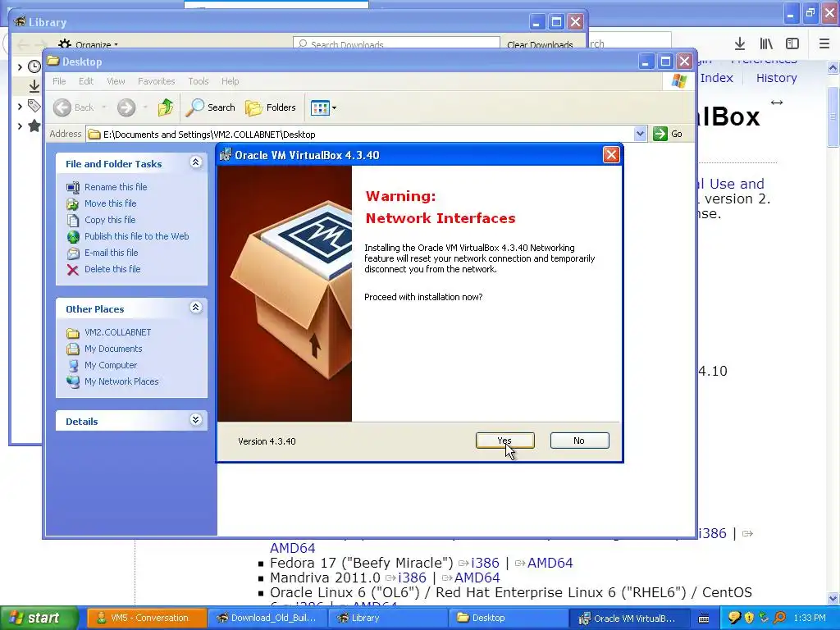The height and width of the screenshot is (630, 840).
Task: Click browser page vertical scrollbar down arrow
Action: (x=833, y=598)
